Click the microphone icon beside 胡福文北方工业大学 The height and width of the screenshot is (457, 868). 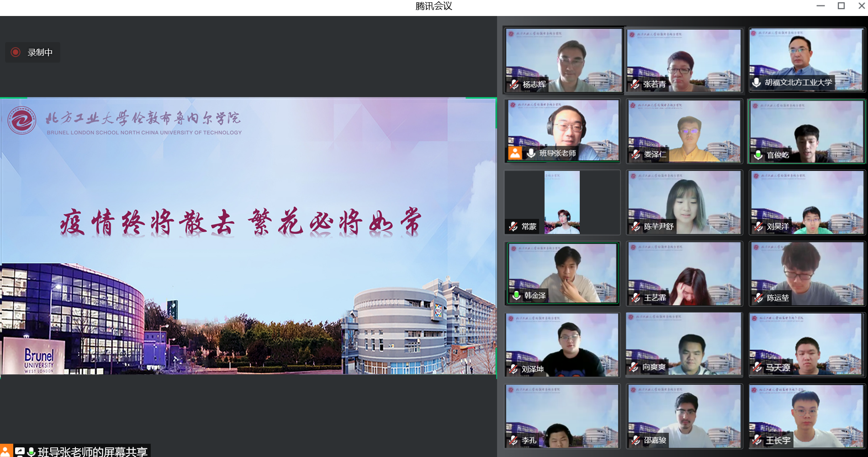click(757, 82)
